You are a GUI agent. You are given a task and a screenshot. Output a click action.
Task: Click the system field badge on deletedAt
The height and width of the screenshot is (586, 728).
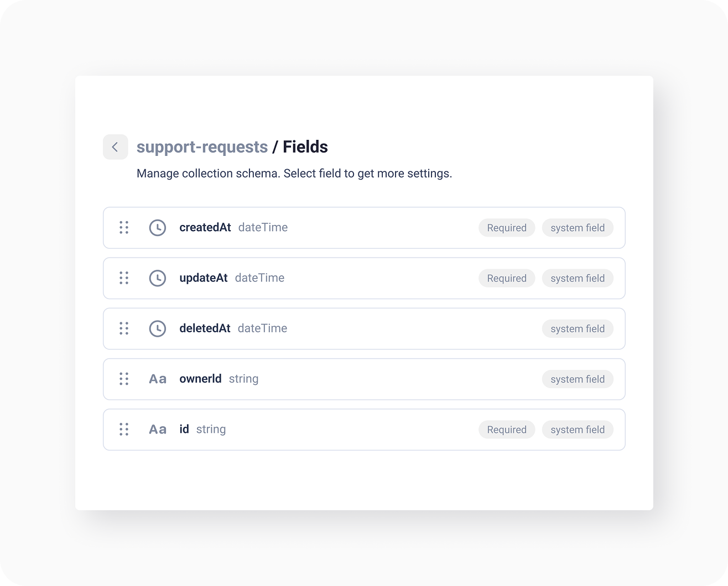(x=577, y=328)
